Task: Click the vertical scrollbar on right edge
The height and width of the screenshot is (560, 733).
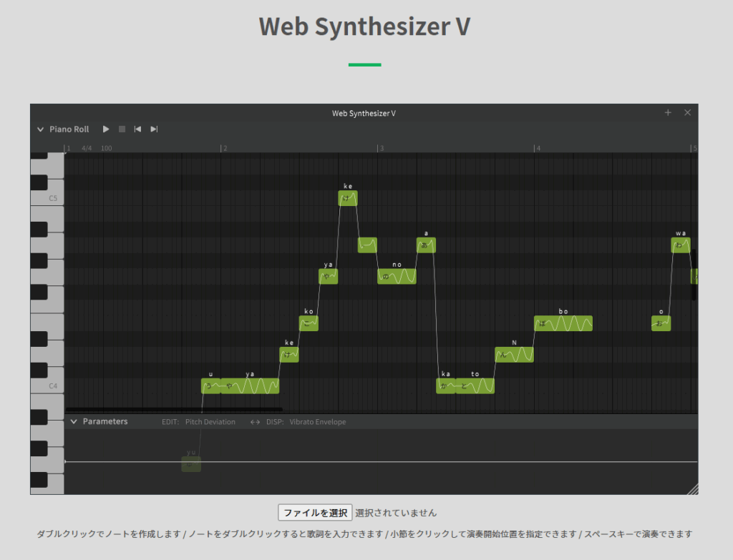Action: [x=694, y=275]
